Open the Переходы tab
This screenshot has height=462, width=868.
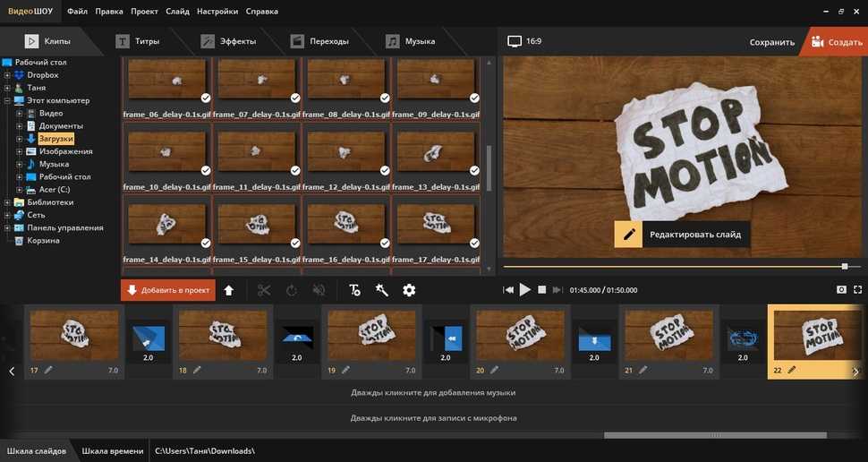[319, 42]
